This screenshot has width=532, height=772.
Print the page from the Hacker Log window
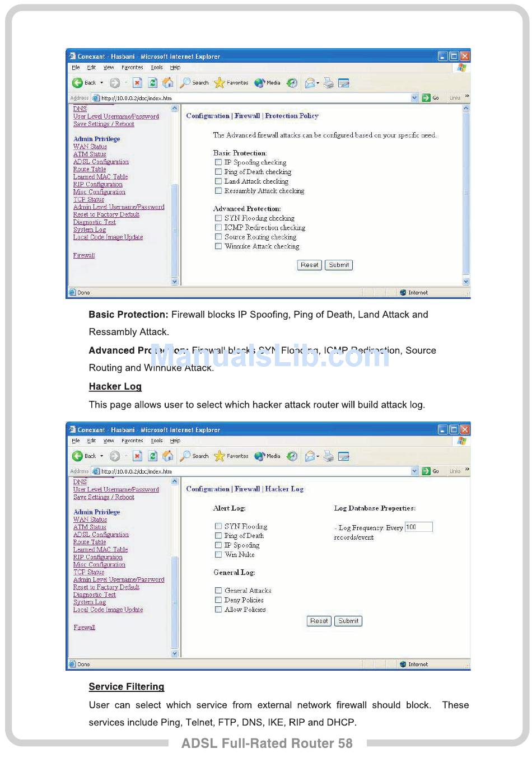329,456
